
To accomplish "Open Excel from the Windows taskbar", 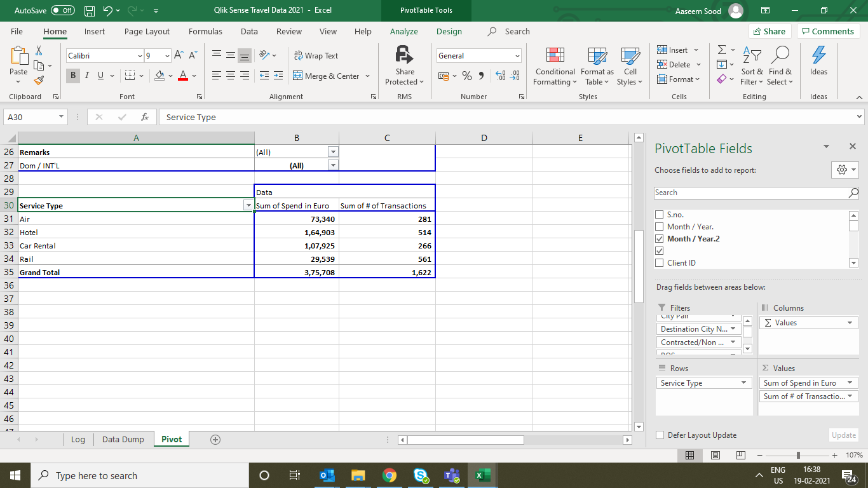I will click(x=482, y=475).
